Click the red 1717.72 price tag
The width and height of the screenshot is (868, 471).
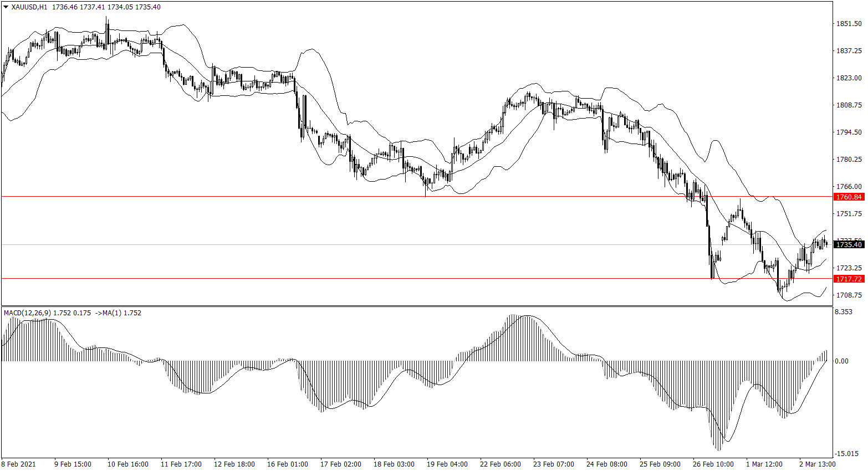(x=849, y=279)
